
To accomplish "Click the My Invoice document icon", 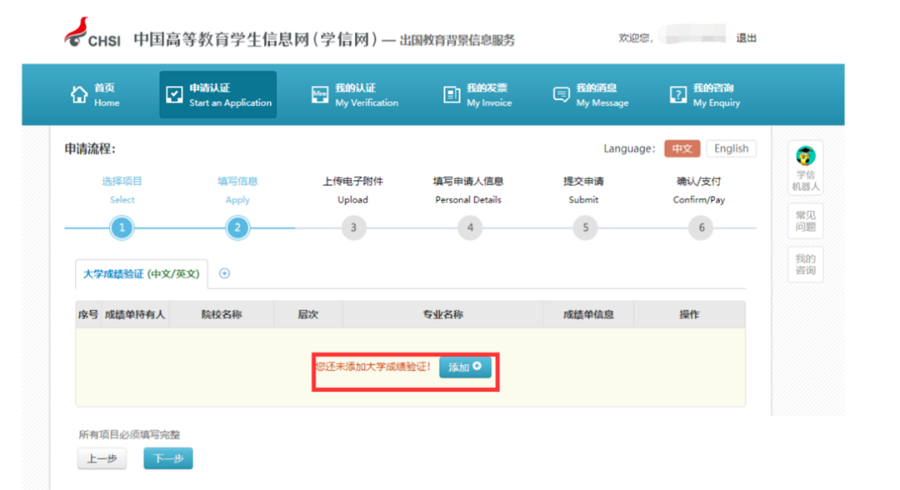I will [x=452, y=95].
